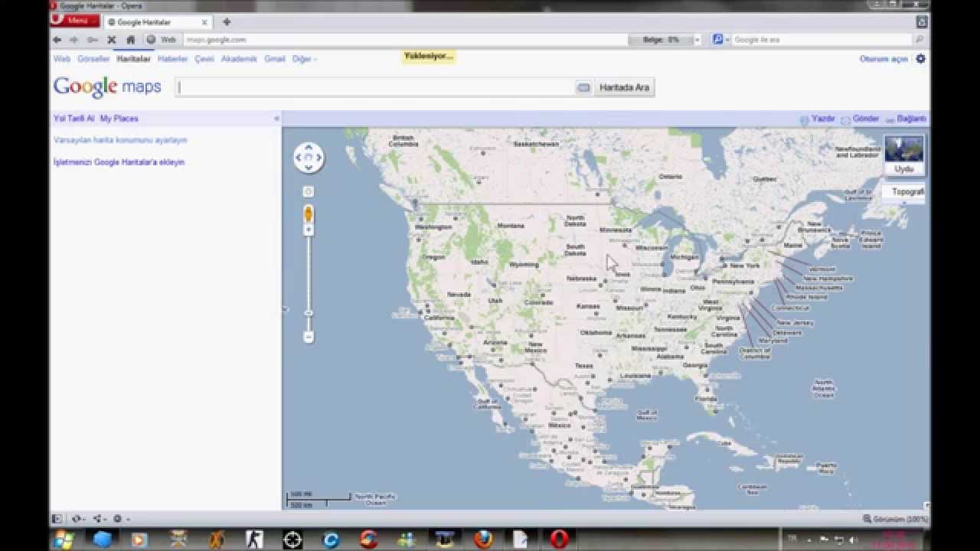Click the Haritada Ara button
The width and height of the screenshot is (980, 551).
pos(624,87)
